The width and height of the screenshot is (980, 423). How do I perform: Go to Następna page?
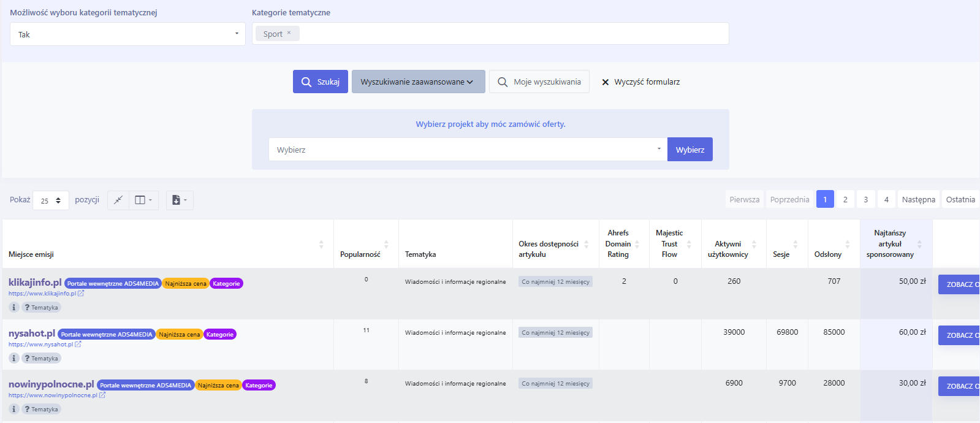click(x=919, y=199)
